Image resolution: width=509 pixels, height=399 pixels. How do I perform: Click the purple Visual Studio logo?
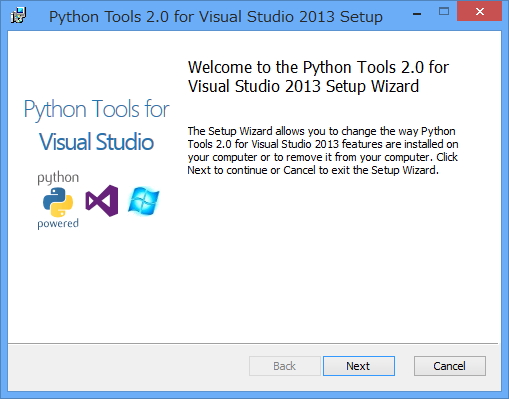point(102,201)
